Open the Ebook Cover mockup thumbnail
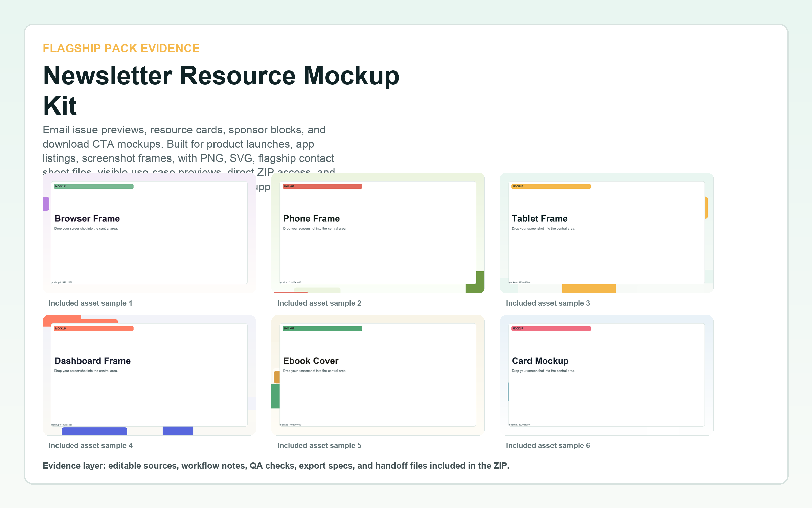The image size is (812, 508). 378,375
